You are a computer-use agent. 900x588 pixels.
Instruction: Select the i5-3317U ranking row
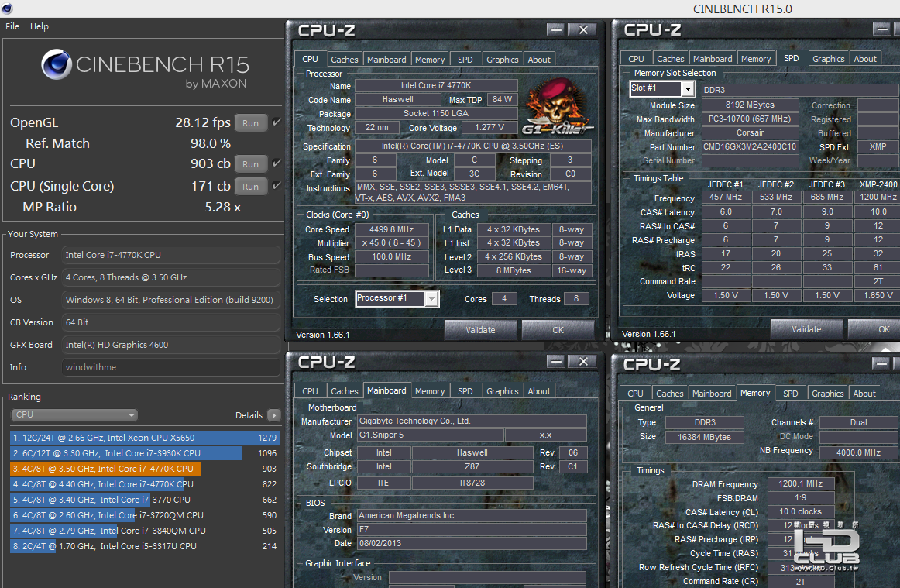[x=145, y=546]
